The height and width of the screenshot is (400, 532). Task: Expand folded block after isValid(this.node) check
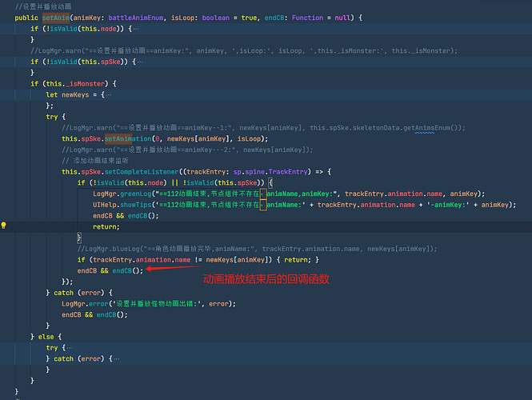pyautogui.click(x=136, y=29)
